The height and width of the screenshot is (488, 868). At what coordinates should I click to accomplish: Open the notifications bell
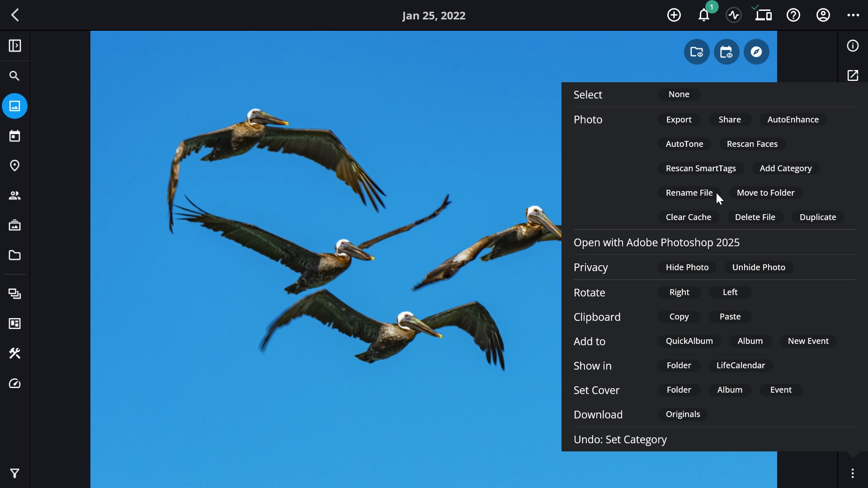pyautogui.click(x=703, y=15)
